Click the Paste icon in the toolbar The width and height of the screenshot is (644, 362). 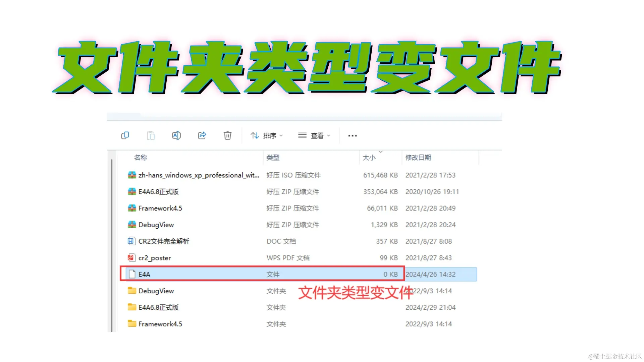coord(151,135)
